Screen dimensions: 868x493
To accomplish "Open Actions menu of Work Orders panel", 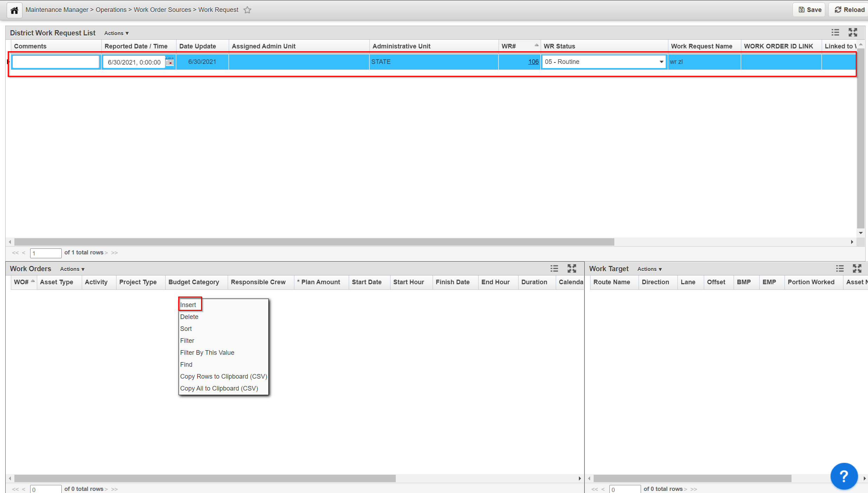I will point(72,269).
